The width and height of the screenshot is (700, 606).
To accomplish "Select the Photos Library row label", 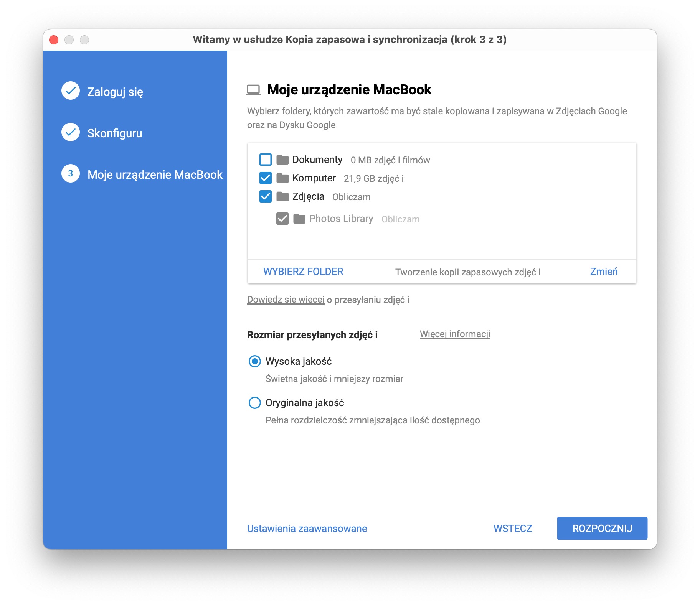I will [341, 219].
